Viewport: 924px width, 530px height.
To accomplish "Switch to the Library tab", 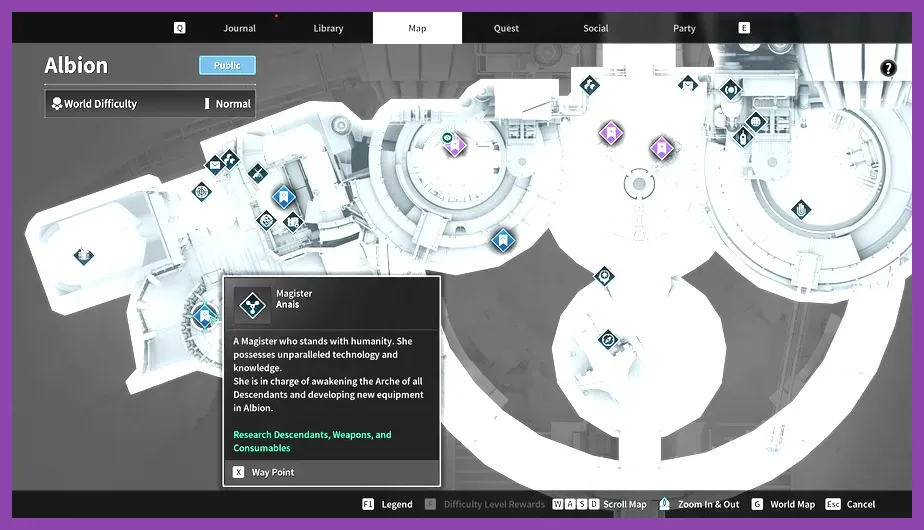I will pos(328,28).
